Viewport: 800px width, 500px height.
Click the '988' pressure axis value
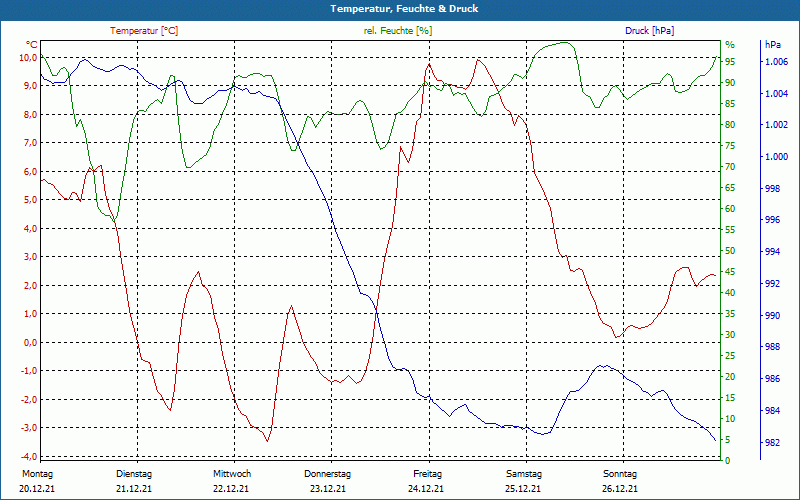773,347
